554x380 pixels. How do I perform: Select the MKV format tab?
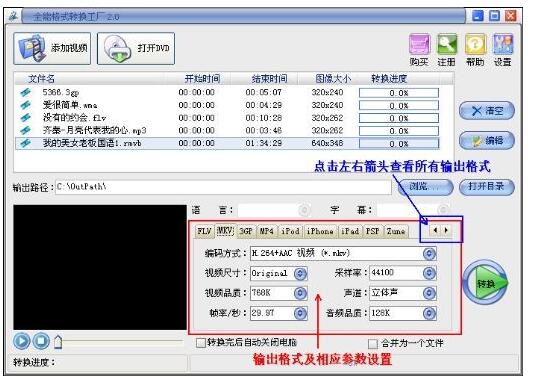point(225,231)
